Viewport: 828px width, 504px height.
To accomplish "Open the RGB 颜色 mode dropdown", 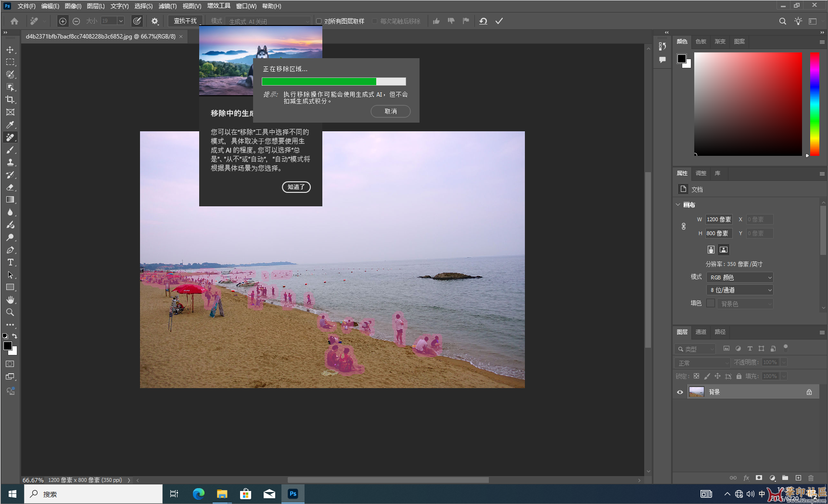I will (x=740, y=277).
